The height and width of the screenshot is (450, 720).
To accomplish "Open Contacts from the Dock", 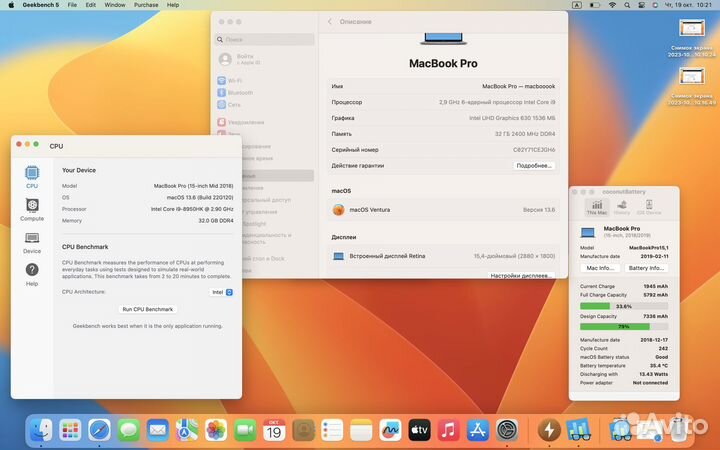I will pos(304,430).
